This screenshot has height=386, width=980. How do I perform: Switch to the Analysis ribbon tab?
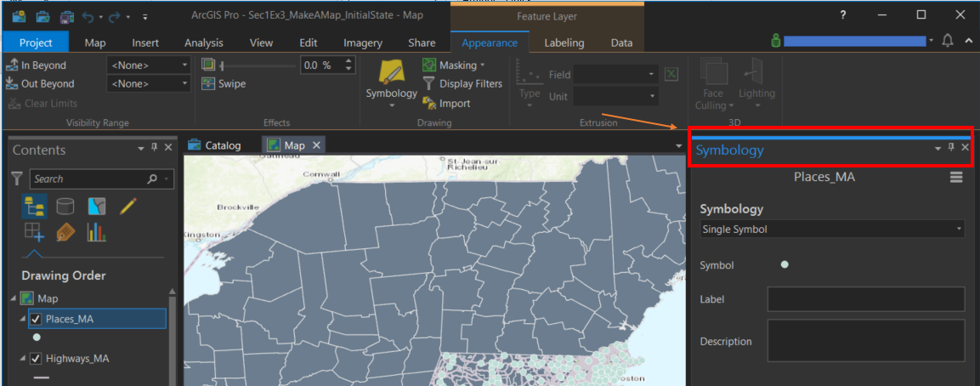[204, 43]
